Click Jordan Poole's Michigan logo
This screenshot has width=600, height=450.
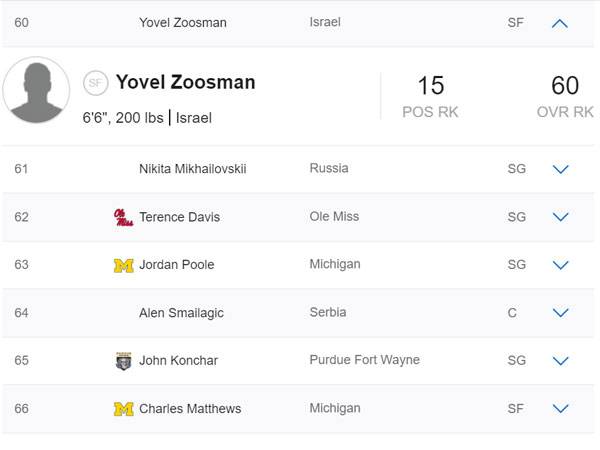(x=123, y=265)
